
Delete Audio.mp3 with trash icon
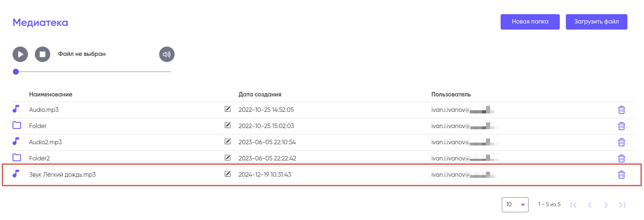click(621, 110)
